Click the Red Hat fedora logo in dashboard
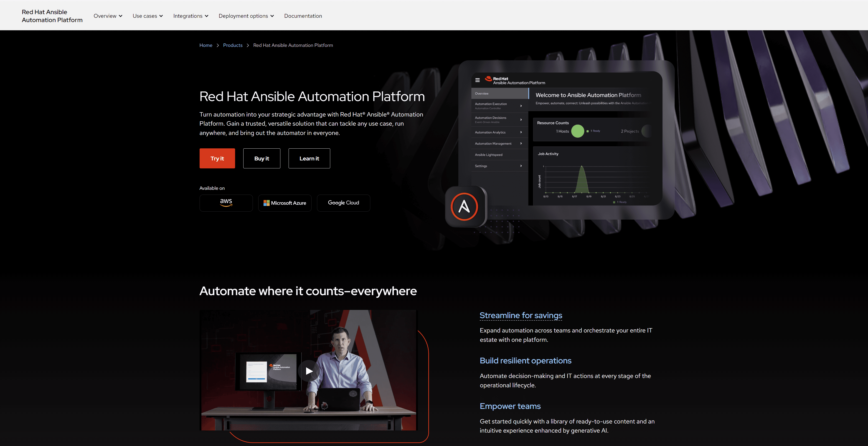This screenshot has height=446, width=868. coord(488,79)
